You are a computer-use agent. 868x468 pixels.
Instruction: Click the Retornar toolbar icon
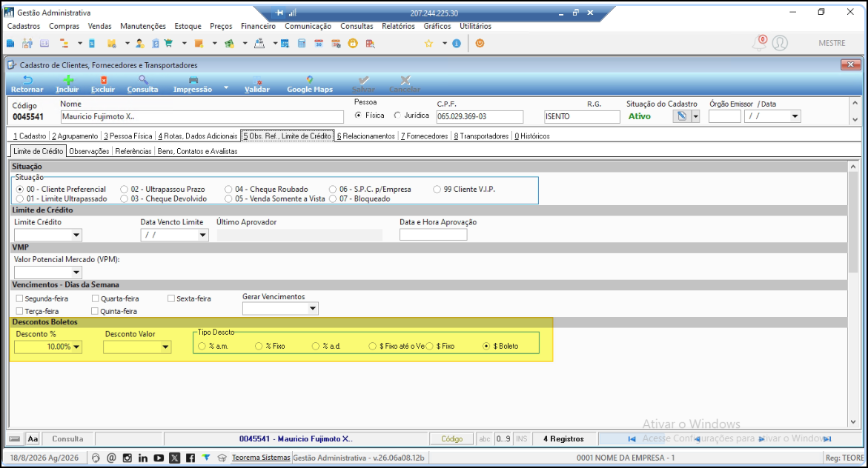point(27,84)
